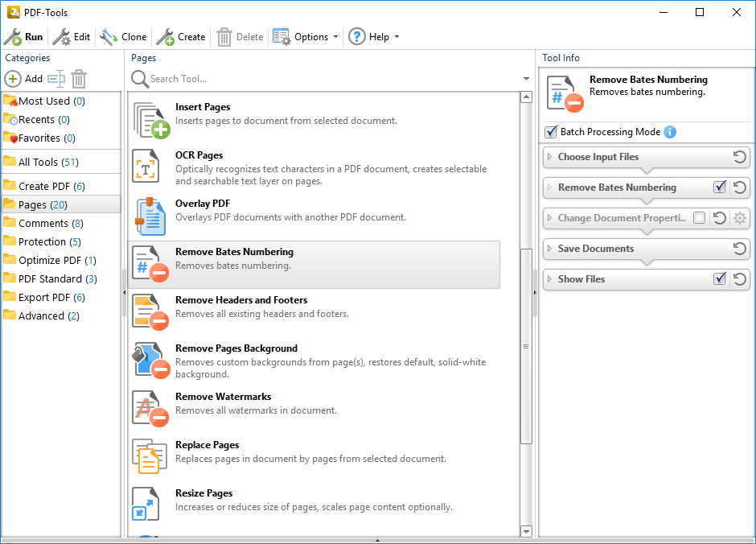Screen dimensions: 756x544
Task: Click the delete category trash icon
Action: point(79,79)
